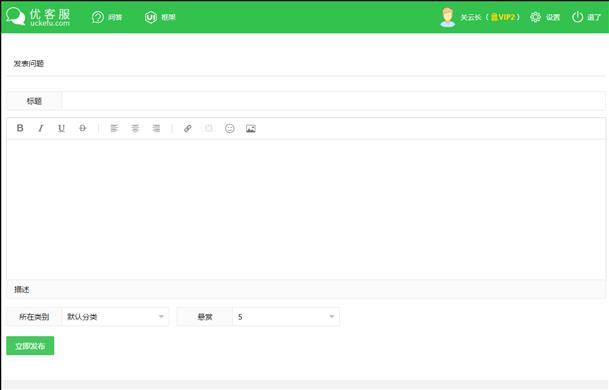Open the 悬赏 reward dropdown showing 5
Screen dimensions: 609x390
coord(286,317)
